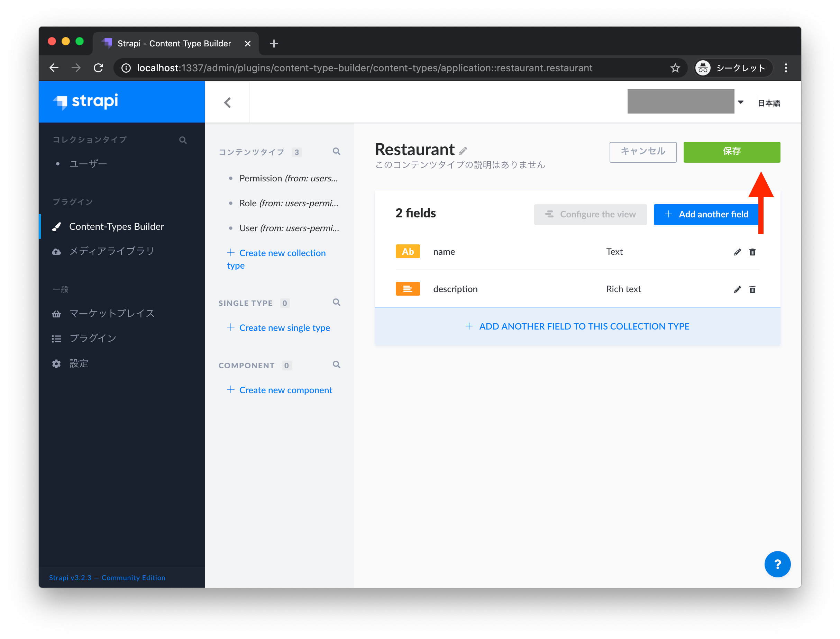This screenshot has height=639, width=840.
Task: Bookmark page using star icon in address bar
Action: (x=675, y=68)
